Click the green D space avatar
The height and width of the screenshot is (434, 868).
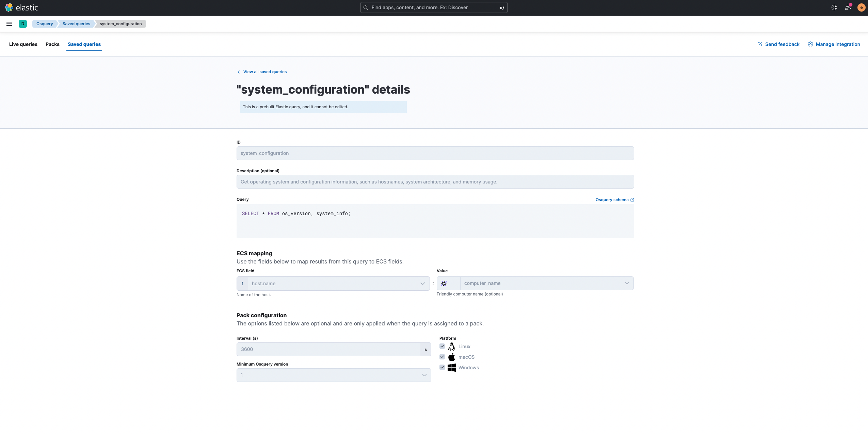point(23,24)
